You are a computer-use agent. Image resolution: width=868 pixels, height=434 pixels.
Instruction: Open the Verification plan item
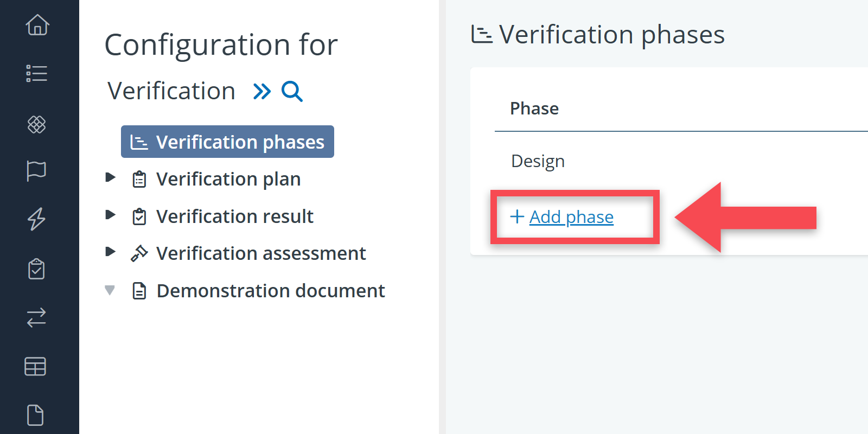coord(228,179)
